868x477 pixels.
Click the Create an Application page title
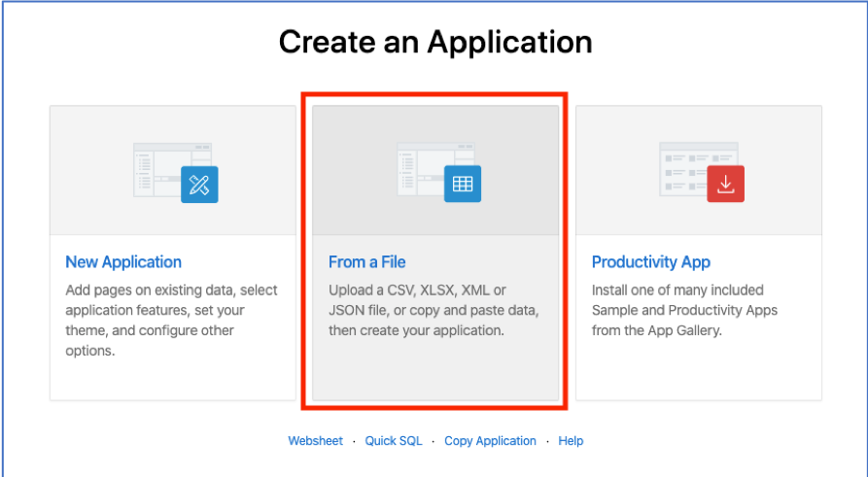click(x=435, y=42)
